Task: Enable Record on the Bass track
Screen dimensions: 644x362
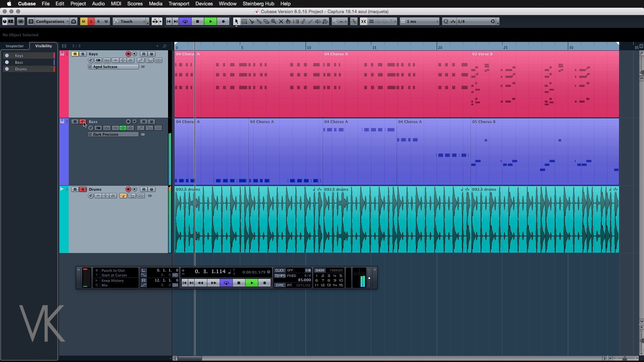Action: click(128, 122)
